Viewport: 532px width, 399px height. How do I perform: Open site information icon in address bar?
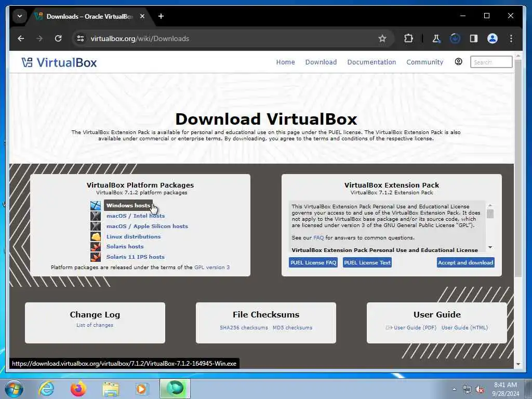pos(81,38)
